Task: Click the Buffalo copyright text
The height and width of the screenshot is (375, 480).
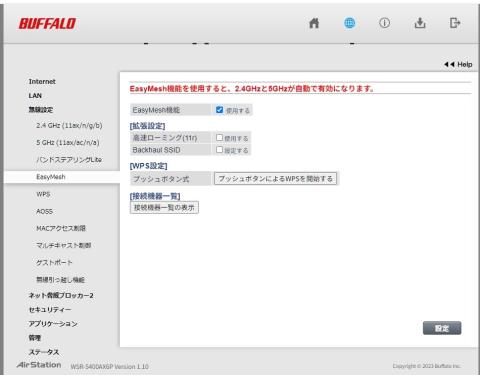Action: [x=427, y=366]
